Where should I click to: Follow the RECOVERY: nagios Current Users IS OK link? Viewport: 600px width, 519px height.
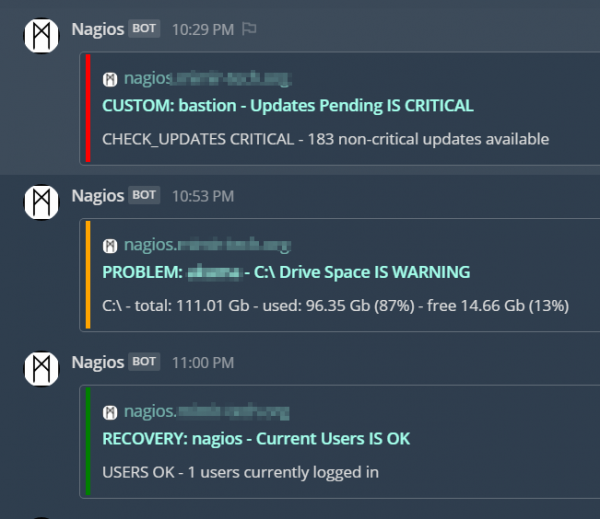pos(256,438)
